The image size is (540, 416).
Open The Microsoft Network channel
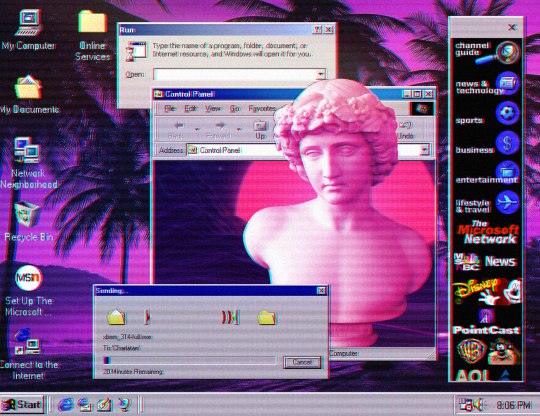coord(488,233)
